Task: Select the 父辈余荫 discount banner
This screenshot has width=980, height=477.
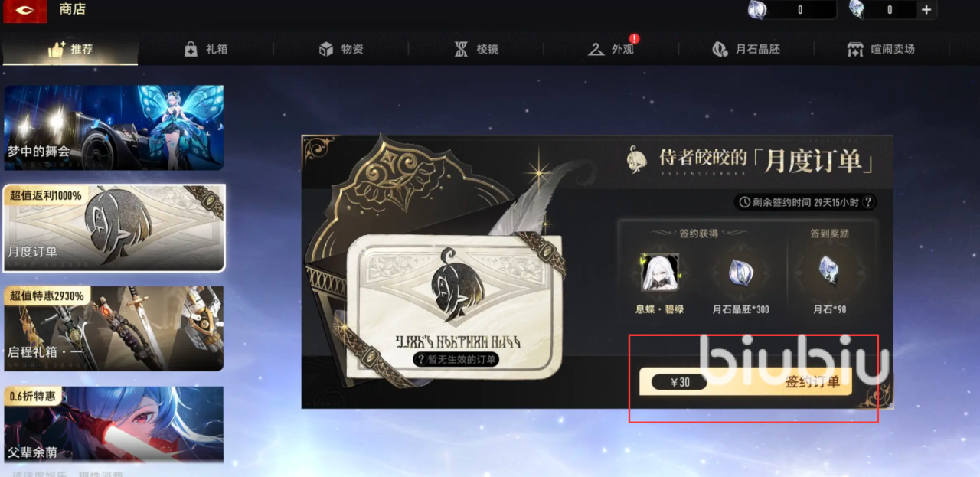Action: pyautogui.click(x=114, y=425)
